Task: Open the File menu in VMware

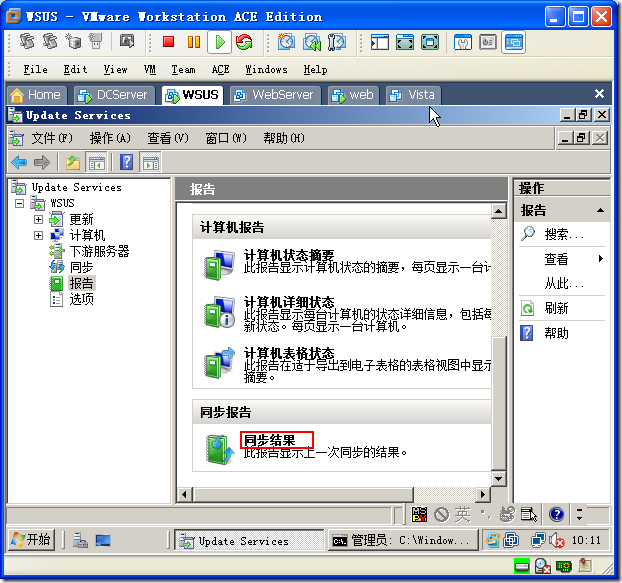Action: click(x=35, y=69)
